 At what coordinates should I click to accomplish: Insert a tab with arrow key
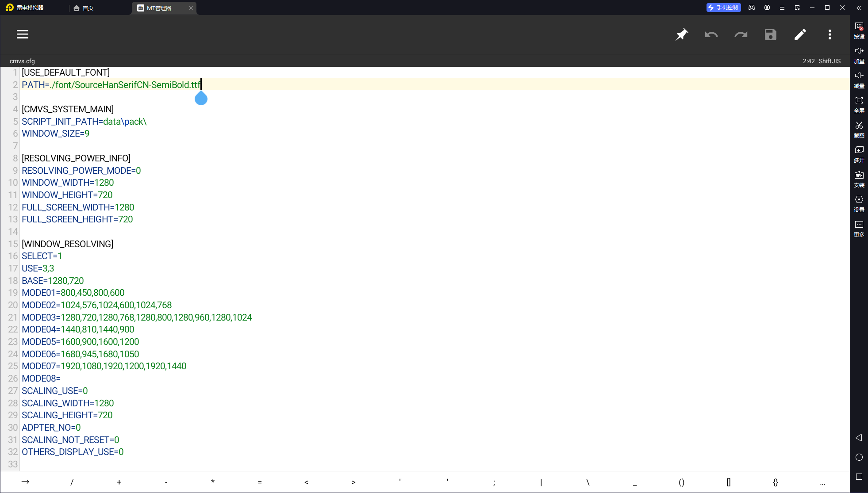tap(25, 482)
